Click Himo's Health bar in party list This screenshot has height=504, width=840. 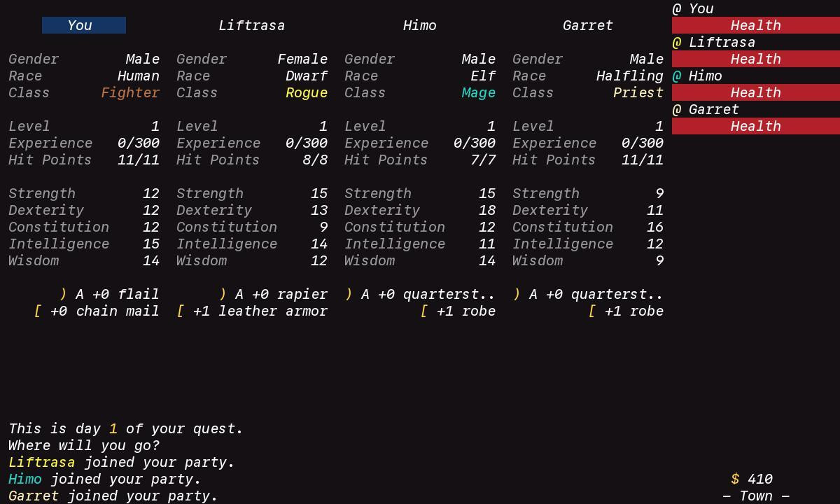756,93
